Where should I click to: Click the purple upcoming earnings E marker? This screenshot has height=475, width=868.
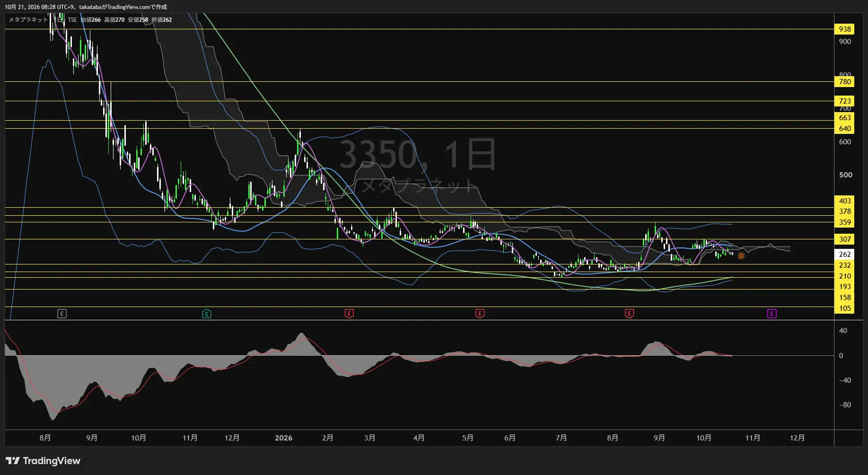pyautogui.click(x=772, y=313)
